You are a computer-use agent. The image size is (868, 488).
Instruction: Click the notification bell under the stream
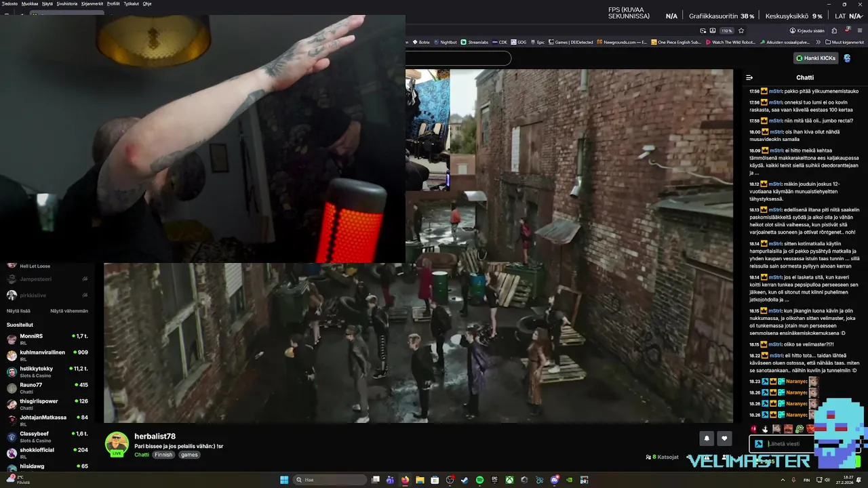pos(707,439)
